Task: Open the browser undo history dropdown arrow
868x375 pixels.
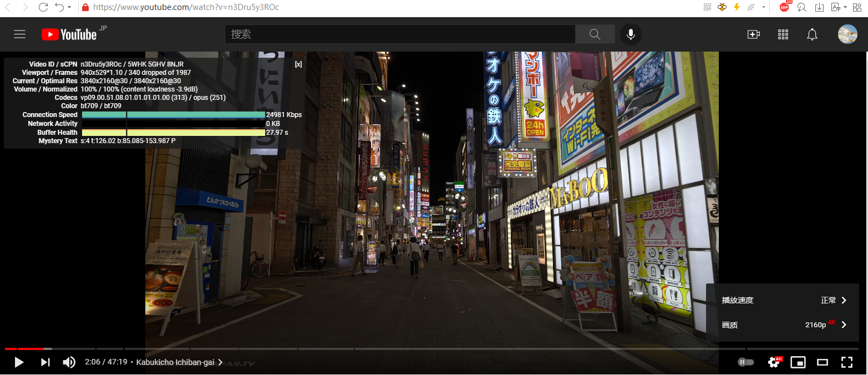Action: [x=69, y=8]
